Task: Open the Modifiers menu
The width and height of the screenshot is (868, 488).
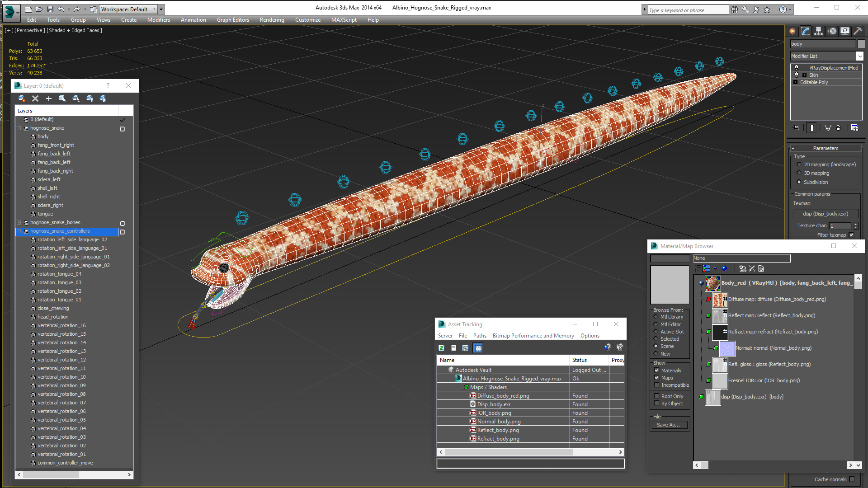Action: click(159, 20)
